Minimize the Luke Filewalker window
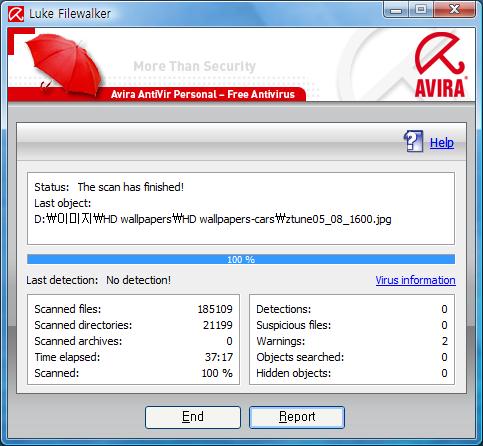 (x=396, y=10)
